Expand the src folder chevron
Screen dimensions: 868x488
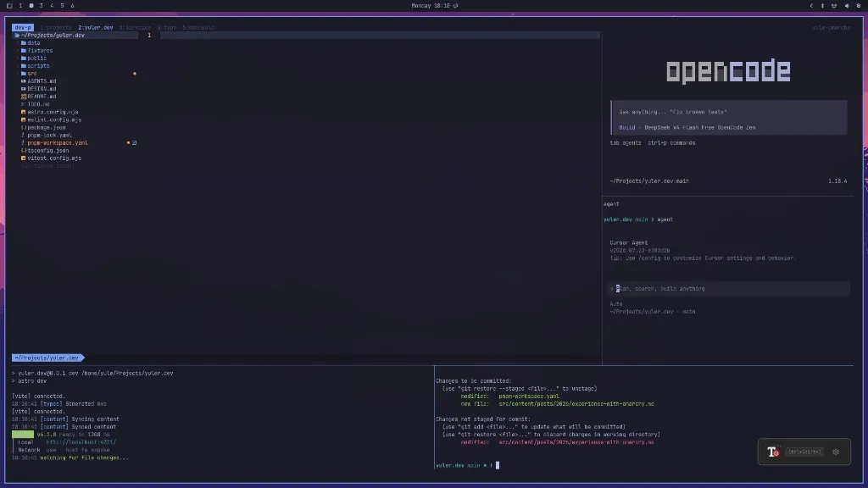tap(18, 74)
